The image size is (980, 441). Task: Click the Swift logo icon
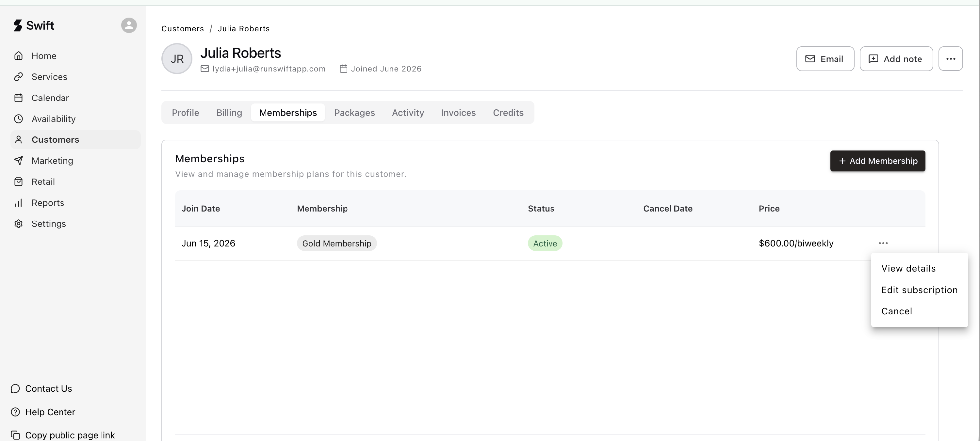[18, 25]
